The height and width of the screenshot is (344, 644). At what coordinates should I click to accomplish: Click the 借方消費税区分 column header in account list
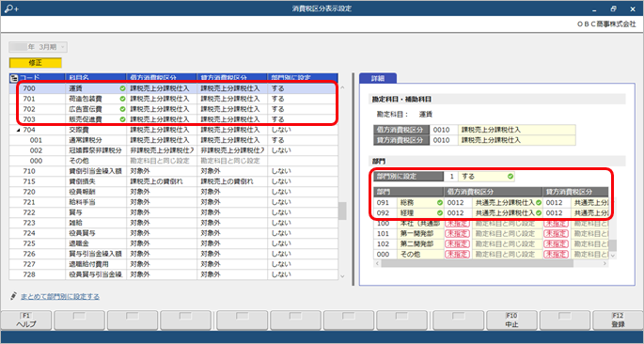[x=162, y=78]
